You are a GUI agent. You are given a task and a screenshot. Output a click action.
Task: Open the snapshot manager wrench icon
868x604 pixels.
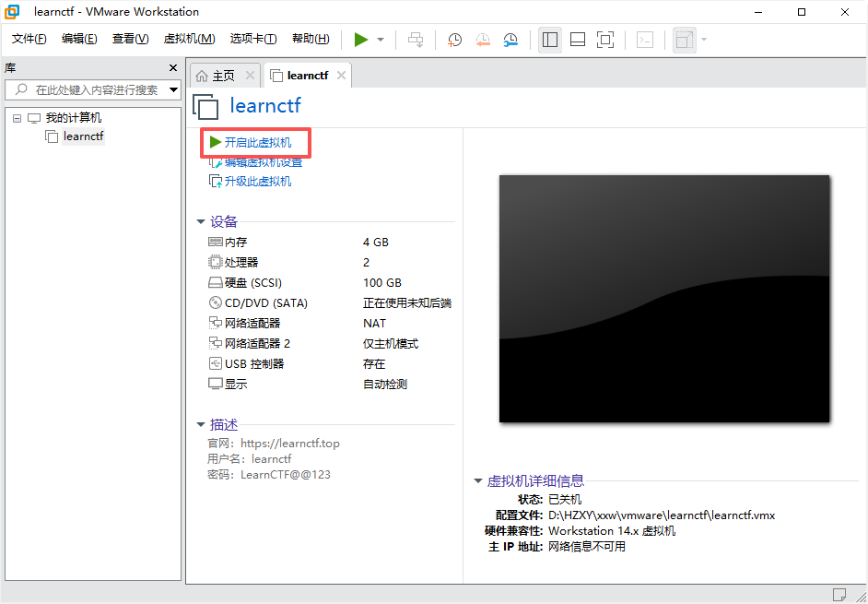(510, 40)
